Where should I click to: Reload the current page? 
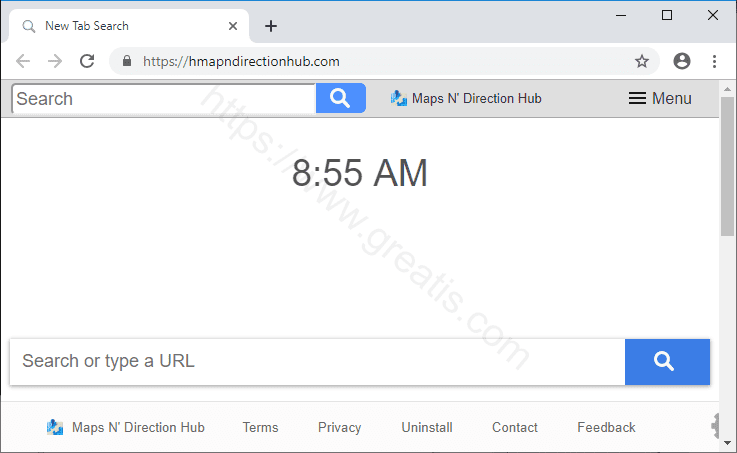(87, 61)
